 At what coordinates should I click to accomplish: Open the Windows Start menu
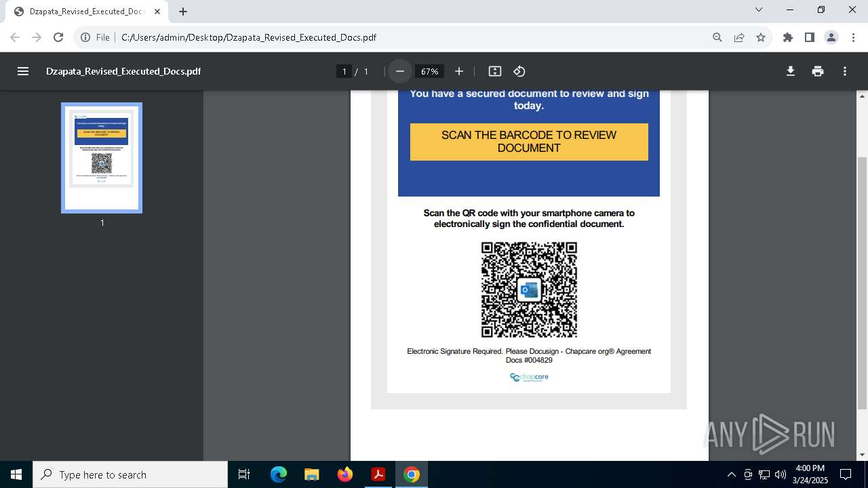pyautogui.click(x=16, y=474)
